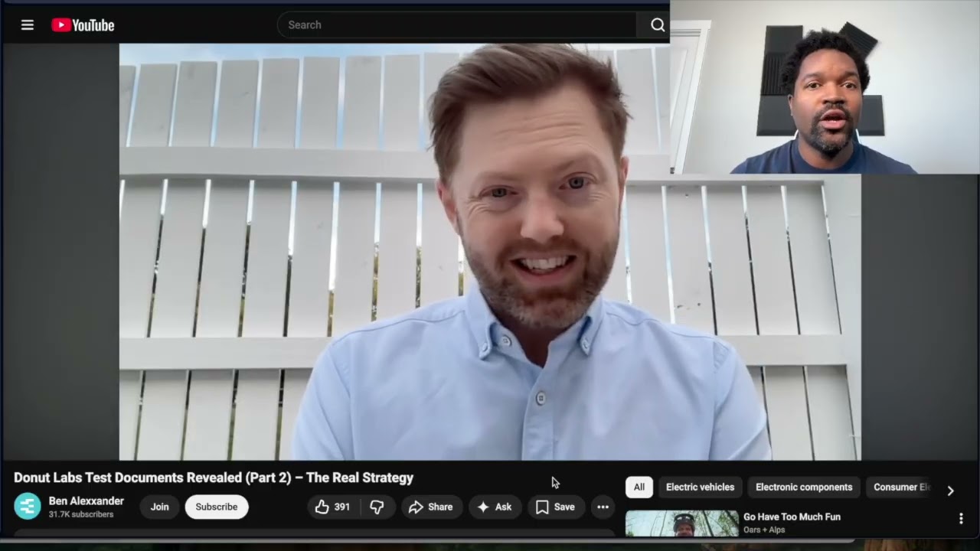Viewport: 980px width, 551px height.
Task: Go to the YouTube home logo
Action: pos(83,25)
